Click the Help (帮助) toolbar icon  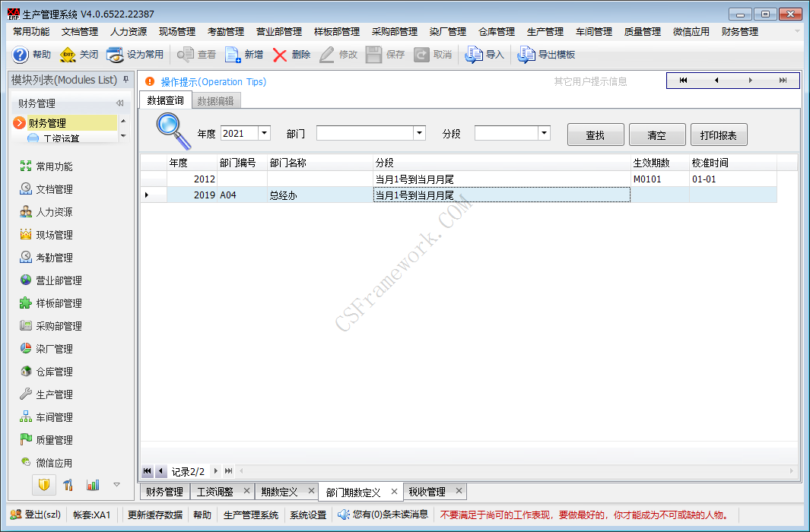[20, 55]
